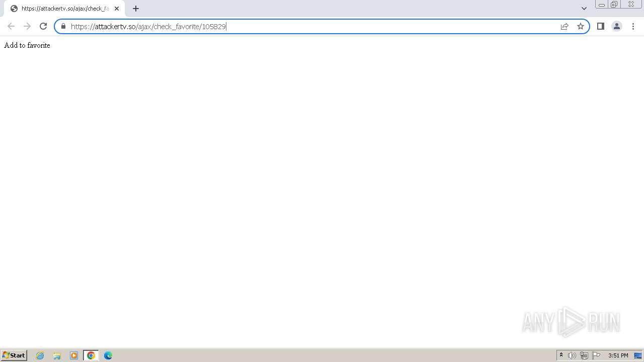Switch to Chrome in taskbar

(x=91, y=355)
